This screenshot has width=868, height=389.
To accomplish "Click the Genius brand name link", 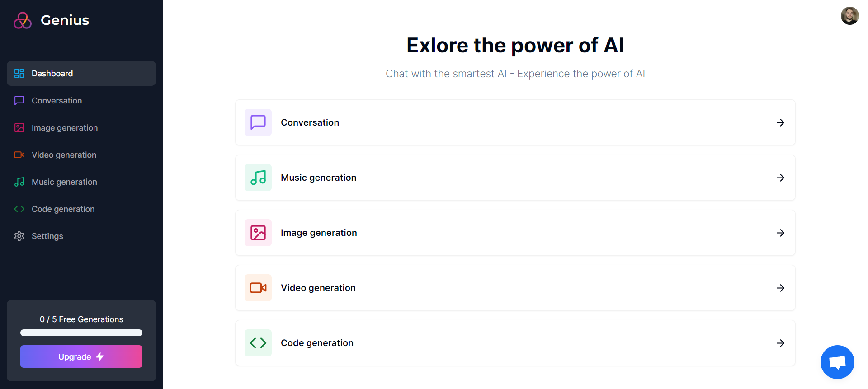I will tap(65, 20).
